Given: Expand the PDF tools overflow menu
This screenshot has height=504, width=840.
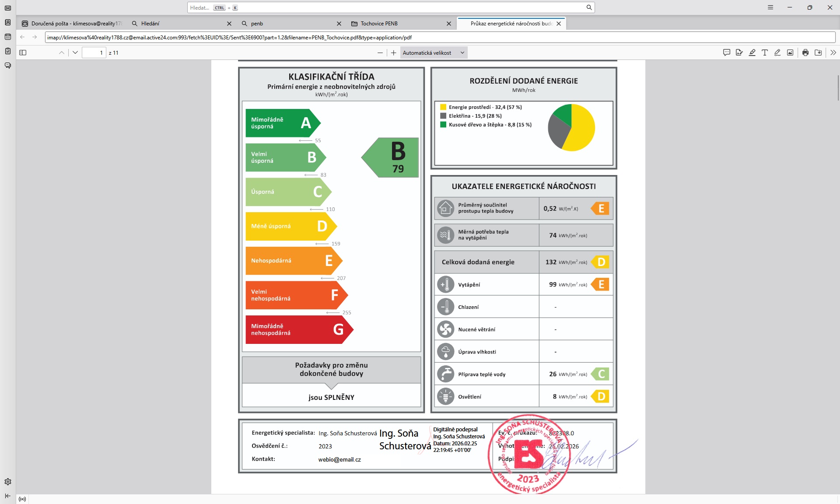Looking at the screenshot, I should [x=833, y=52].
